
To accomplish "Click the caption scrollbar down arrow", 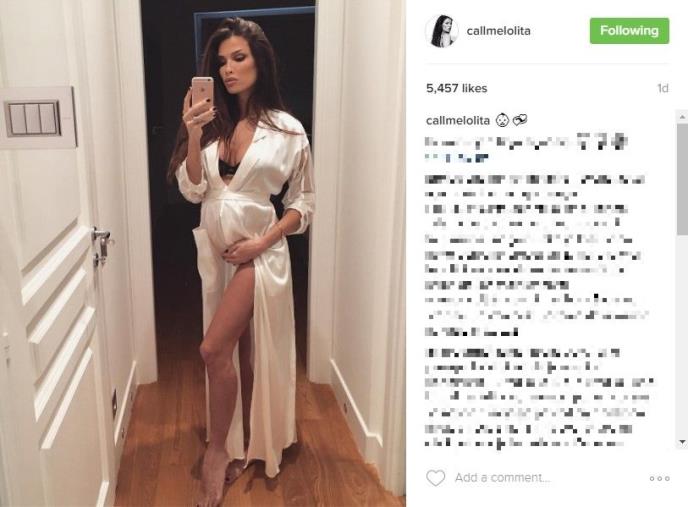I will (x=682, y=442).
